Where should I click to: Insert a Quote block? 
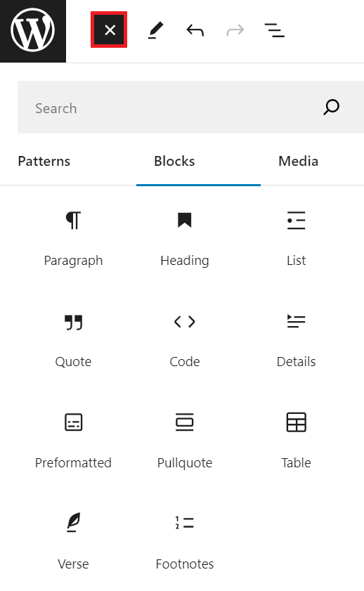[73, 340]
